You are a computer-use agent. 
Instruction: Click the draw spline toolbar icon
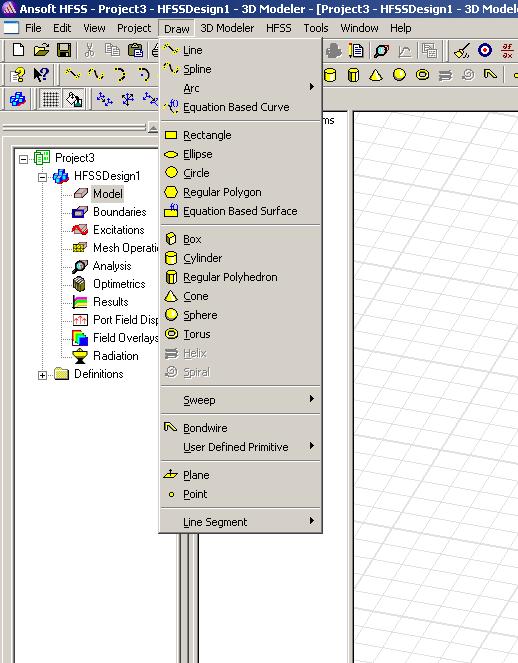point(96,75)
